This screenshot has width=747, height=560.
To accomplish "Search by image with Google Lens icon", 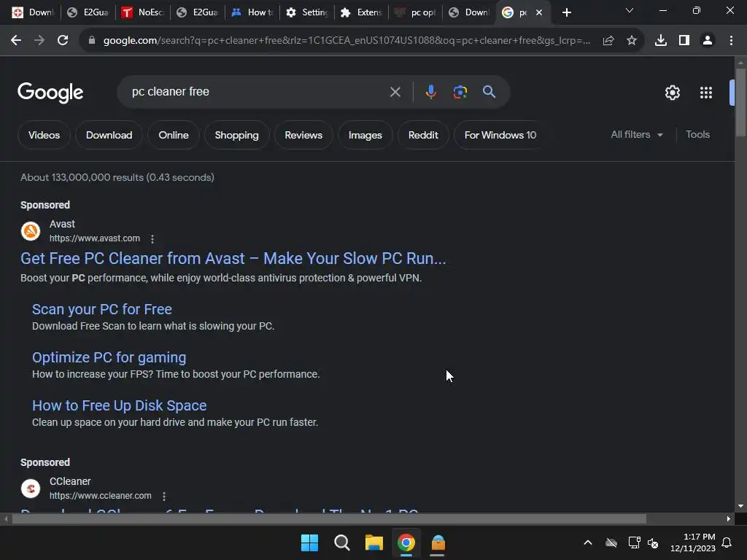I will (x=460, y=92).
